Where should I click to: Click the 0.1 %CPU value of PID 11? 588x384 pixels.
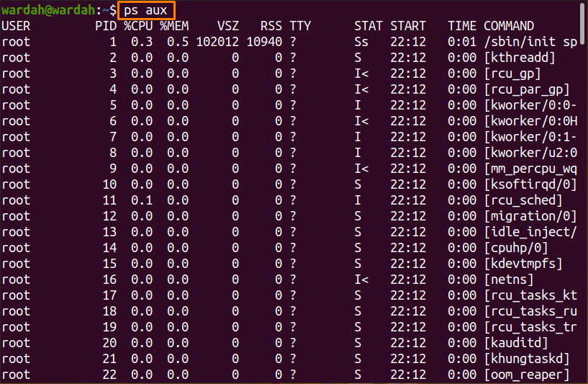(x=142, y=200)
